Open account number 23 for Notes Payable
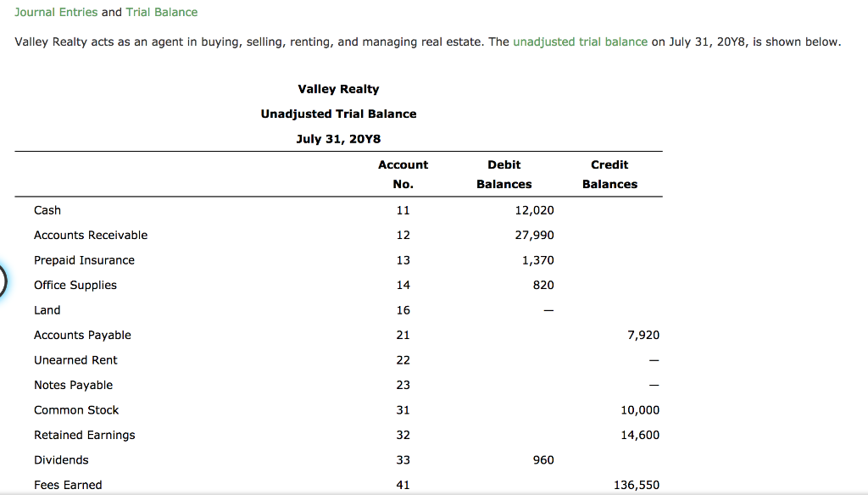This screenshot has height=495, width=868. (403, 385)
